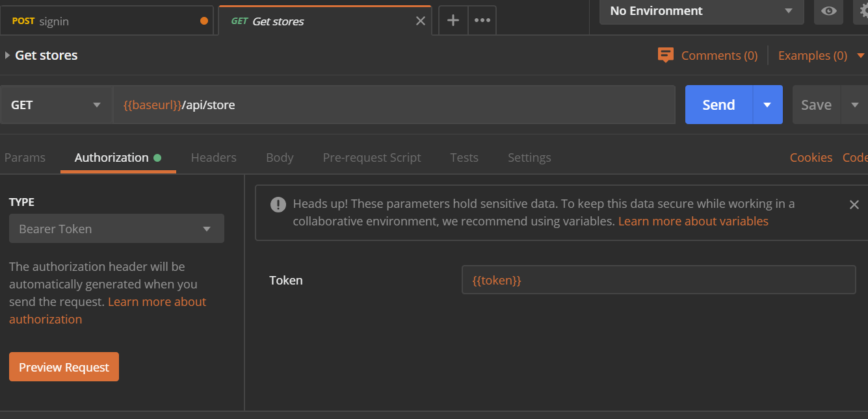Click into the Token input field

pos(658,280)
